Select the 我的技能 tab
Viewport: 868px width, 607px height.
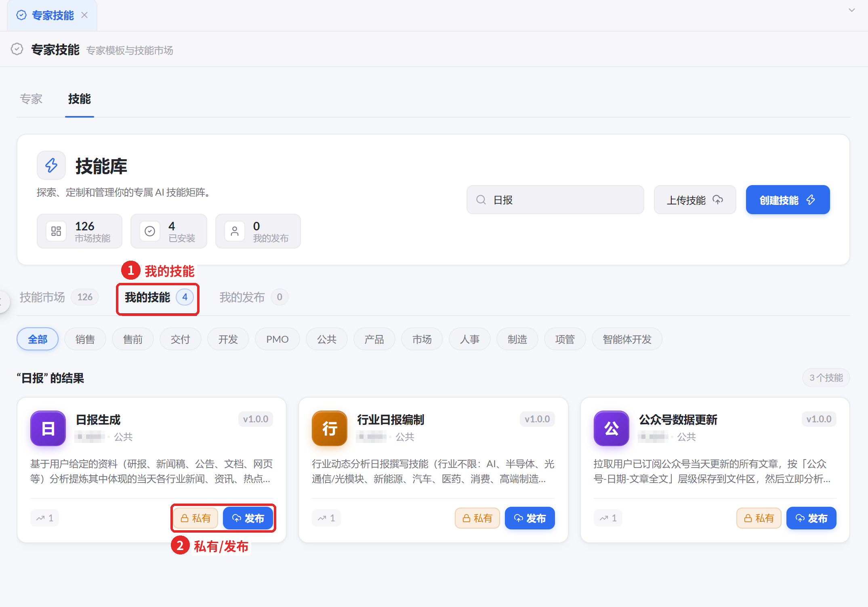coord(159,297)
